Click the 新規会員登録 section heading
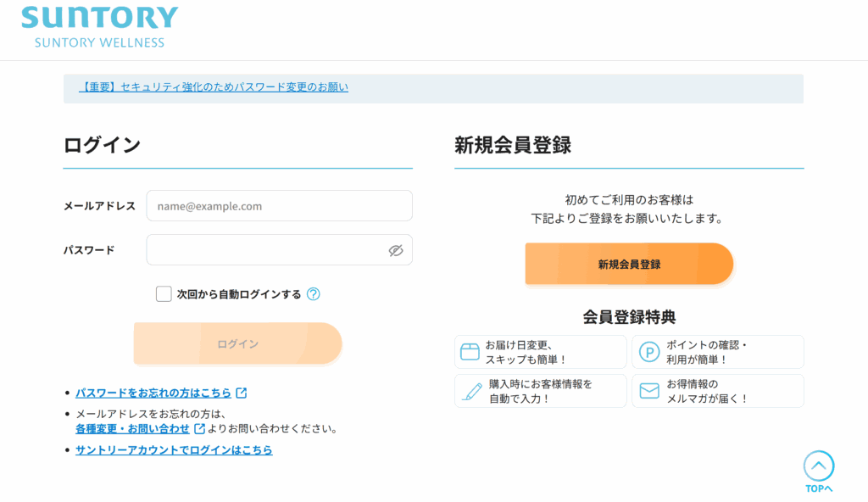868x502 pixels. click(513, 145)
